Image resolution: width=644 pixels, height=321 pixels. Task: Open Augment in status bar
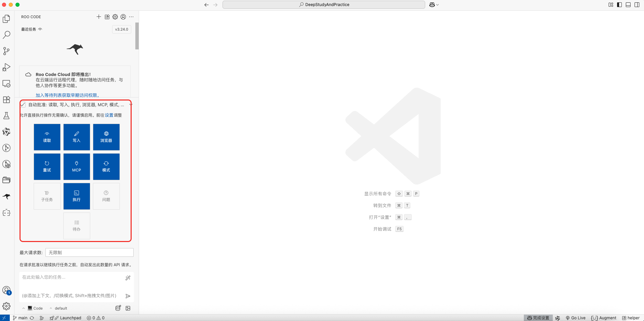coord(604,318)
